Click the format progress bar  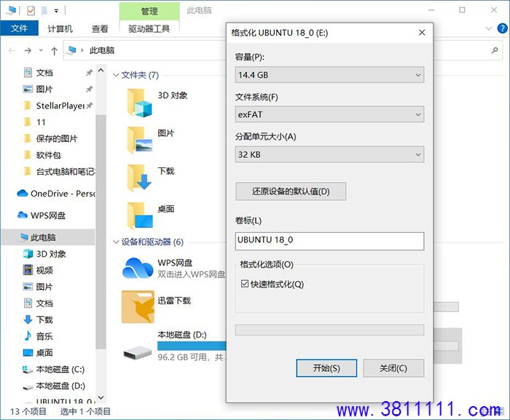(x=329, y=330)
